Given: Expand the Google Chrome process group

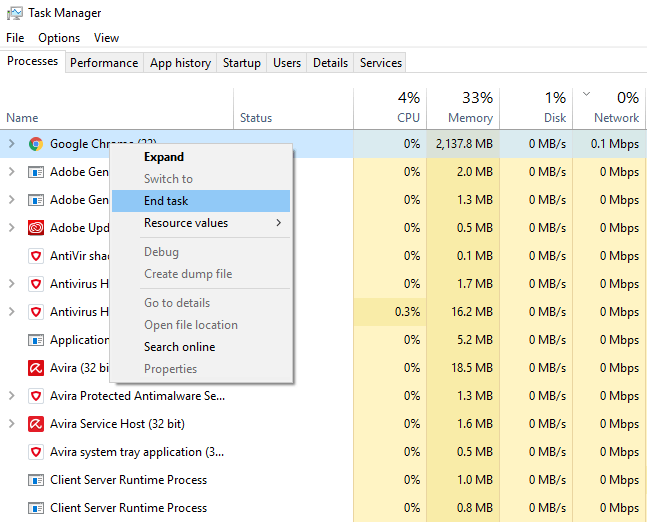Looking at the screenshot, I should 12,144.
